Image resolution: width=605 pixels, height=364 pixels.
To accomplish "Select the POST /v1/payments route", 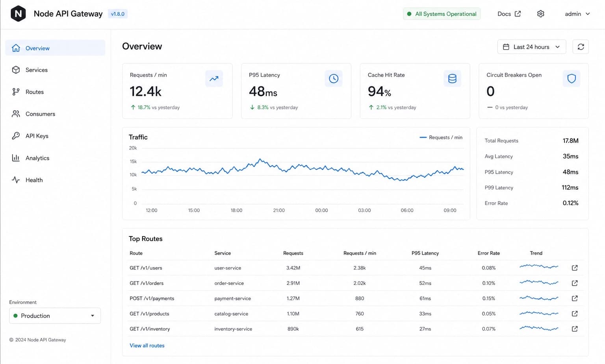I will point(152,298).
